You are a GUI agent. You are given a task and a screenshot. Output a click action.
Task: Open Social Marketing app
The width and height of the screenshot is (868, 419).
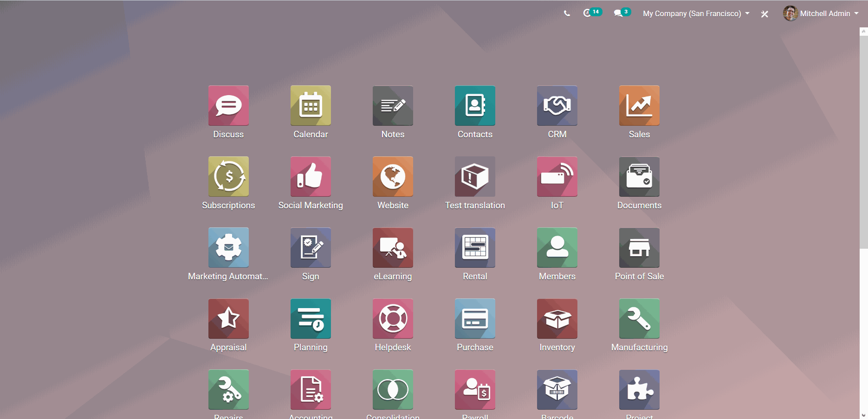(311, 177)
